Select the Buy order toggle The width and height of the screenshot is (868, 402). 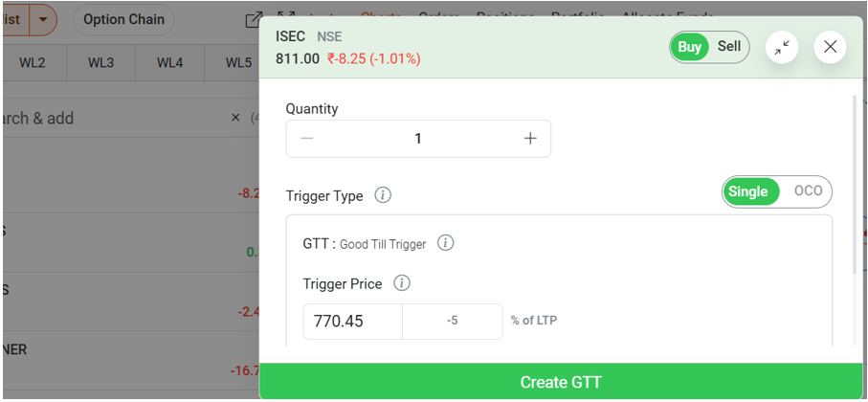(689, 47)
